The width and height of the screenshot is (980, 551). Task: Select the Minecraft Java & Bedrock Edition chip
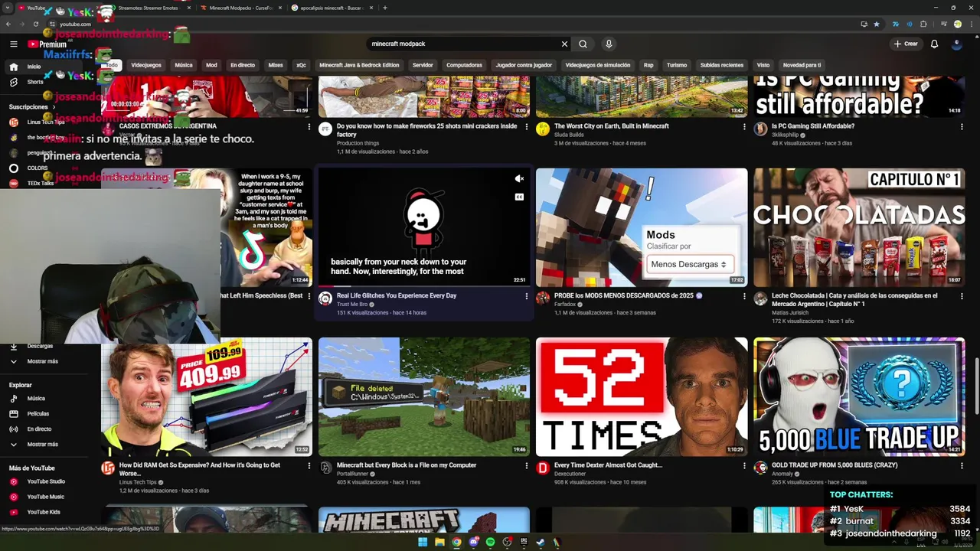pyautogui.click(x=359, y=65)
